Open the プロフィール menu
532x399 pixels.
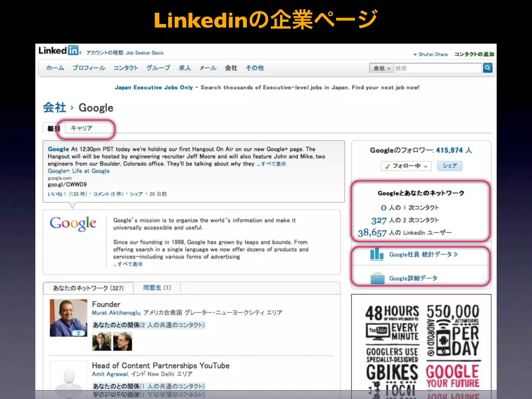coord(89,68)
